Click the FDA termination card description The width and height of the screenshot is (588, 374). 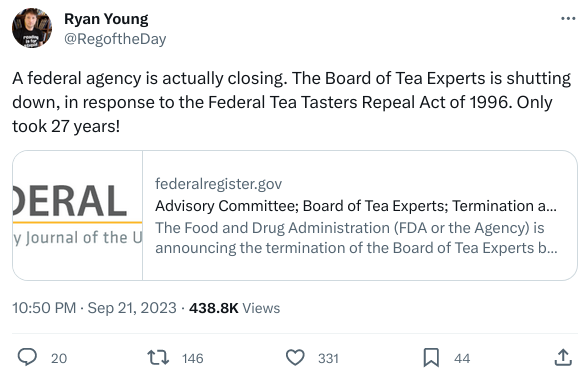356,238
